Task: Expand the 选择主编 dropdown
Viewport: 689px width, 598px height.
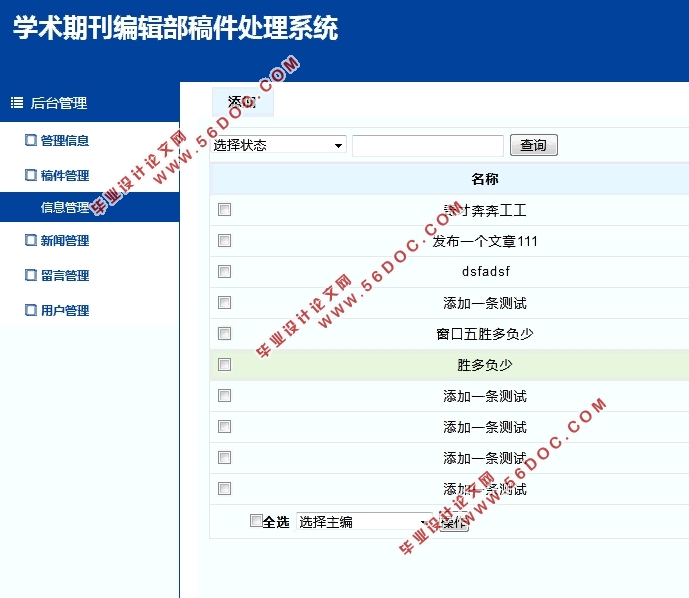Action: [366, 521]
